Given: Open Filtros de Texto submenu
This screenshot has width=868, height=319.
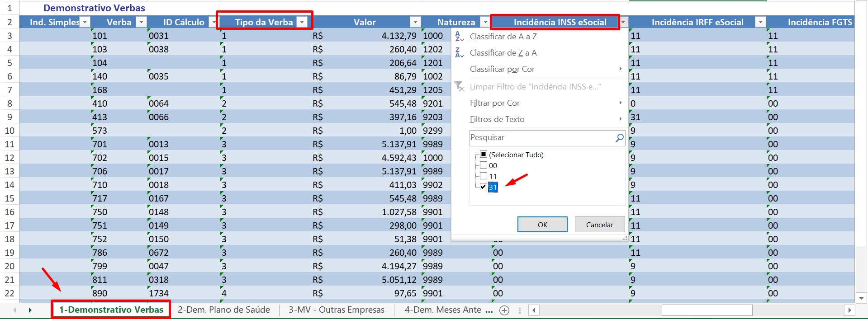Looking at the screenshot, I should [x=540, y=119].
